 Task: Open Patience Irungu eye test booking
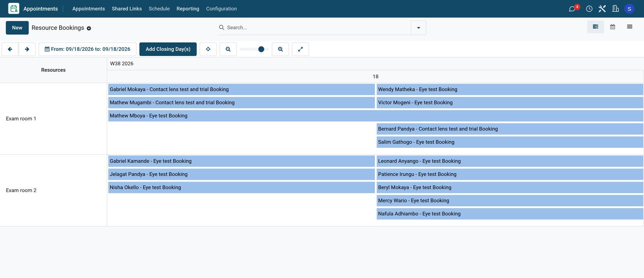[510, 174]
